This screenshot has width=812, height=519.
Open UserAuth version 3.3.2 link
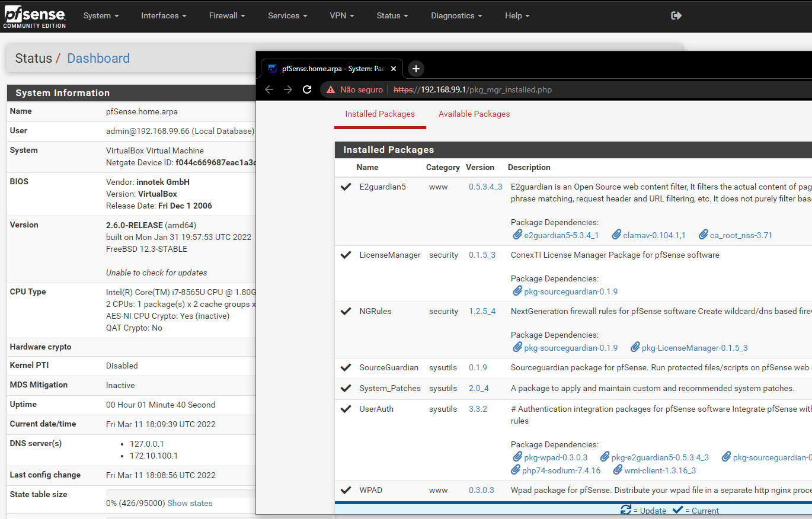point(478,409)
